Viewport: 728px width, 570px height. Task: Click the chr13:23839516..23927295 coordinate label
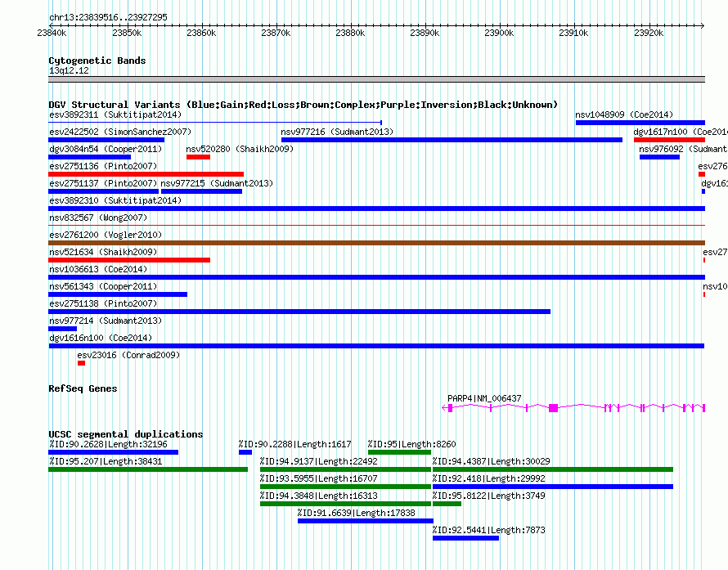(x=108, y=18)
